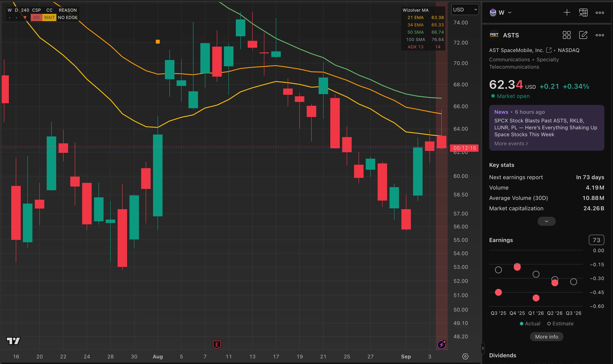Click the orange square marker on chart

(x=158, y=42)
